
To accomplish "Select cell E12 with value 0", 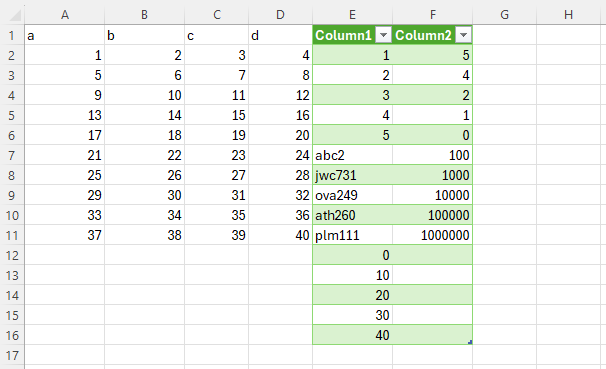I will pos(352,255).
